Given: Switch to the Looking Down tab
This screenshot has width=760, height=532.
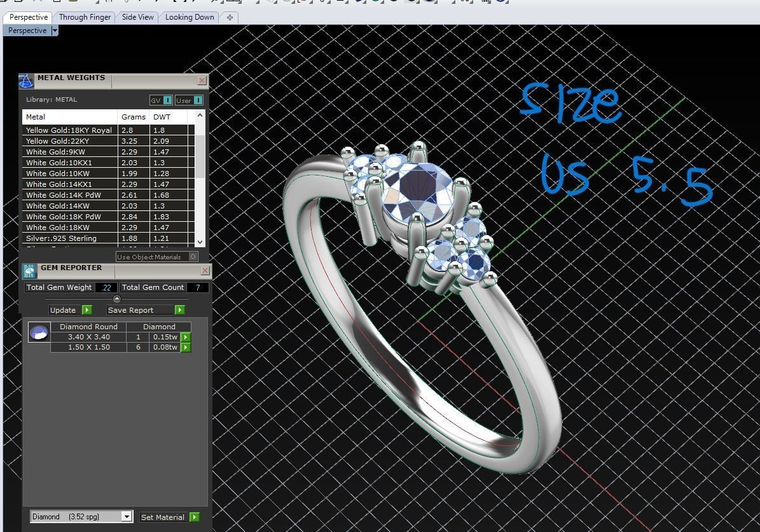Looking at the screenshot, I should [190, 17].
